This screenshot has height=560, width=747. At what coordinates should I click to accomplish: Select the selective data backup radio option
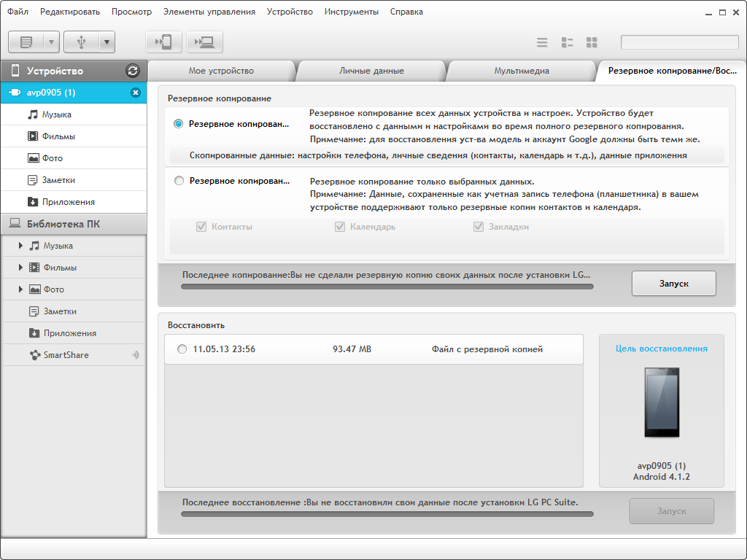coord(179,181)
